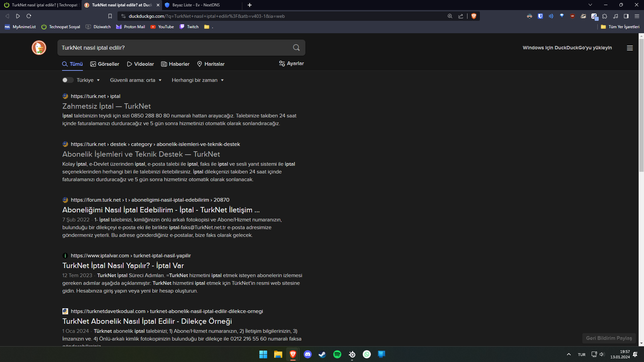Viewport: 644px width, 362px height.
Task: Open the taskbar clock and date
Action: [620, 354]
